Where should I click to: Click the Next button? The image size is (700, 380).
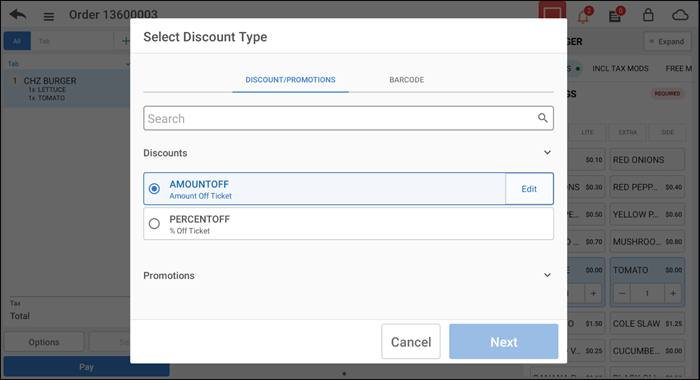(504, 342)
